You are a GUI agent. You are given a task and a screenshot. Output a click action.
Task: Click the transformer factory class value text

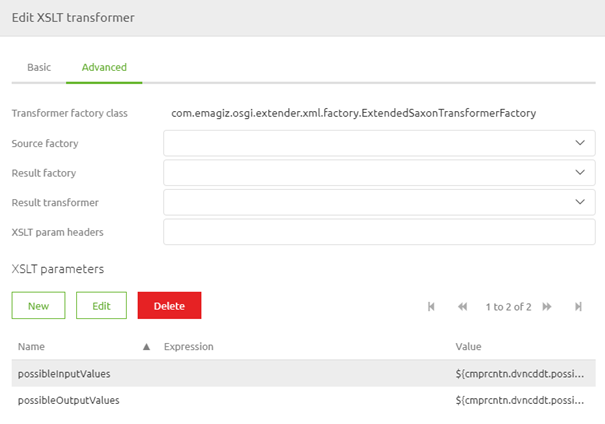(354, 113)
